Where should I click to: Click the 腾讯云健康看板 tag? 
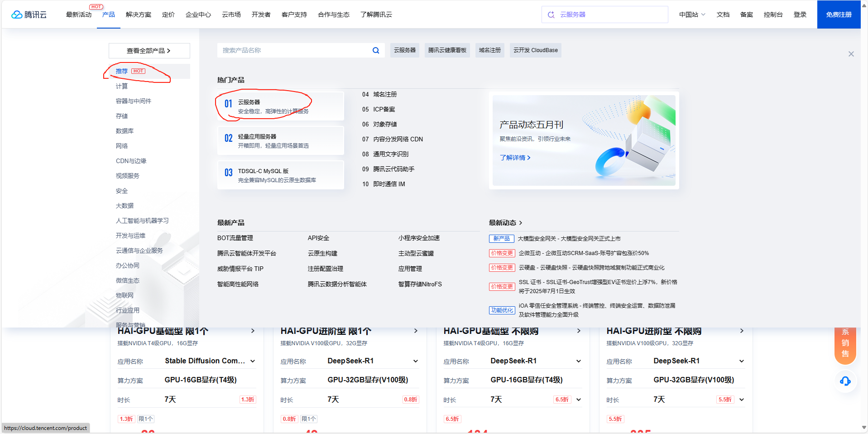[x=447, y=50]
